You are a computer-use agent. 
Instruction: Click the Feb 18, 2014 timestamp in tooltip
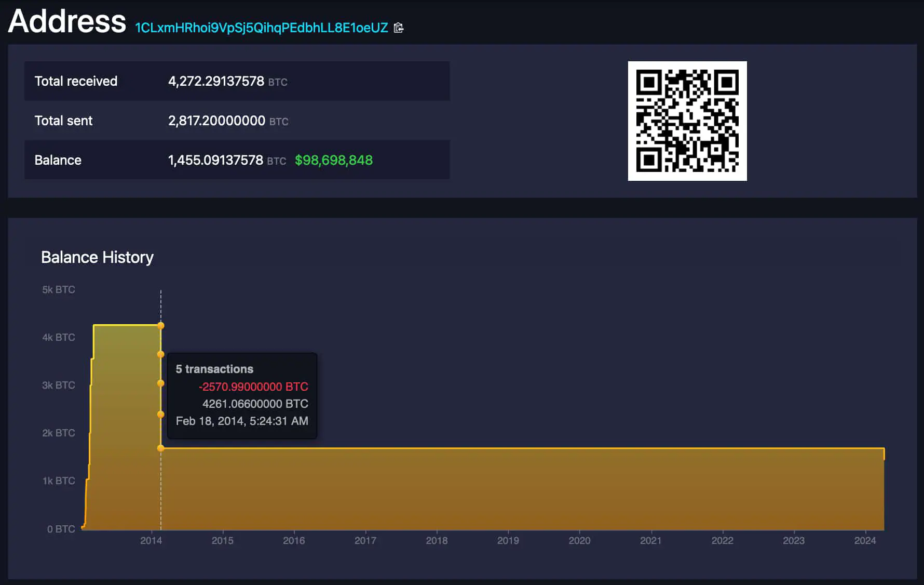(241, 421)
